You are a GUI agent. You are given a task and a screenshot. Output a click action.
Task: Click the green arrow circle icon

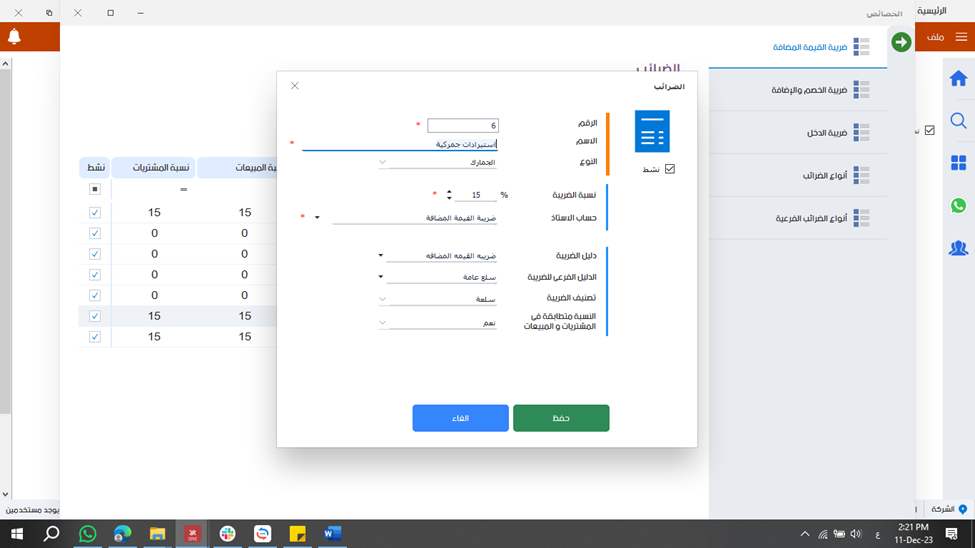click(x=901, y=42)
